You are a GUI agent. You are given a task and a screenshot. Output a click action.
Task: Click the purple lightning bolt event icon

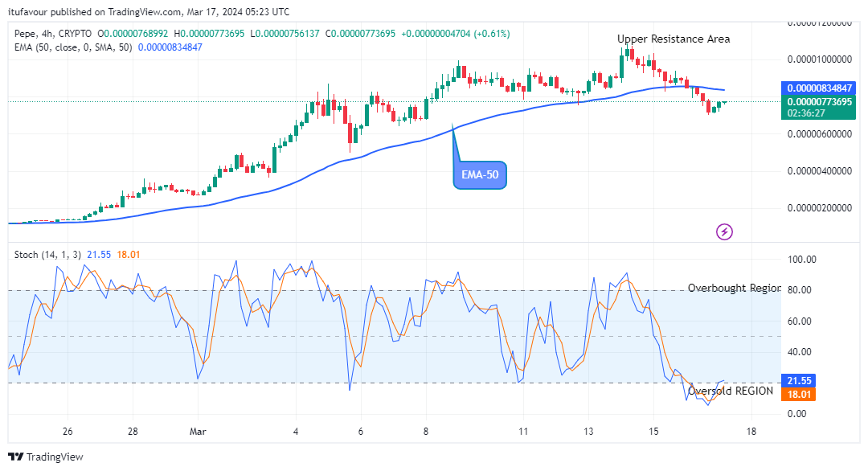(724, 231)
